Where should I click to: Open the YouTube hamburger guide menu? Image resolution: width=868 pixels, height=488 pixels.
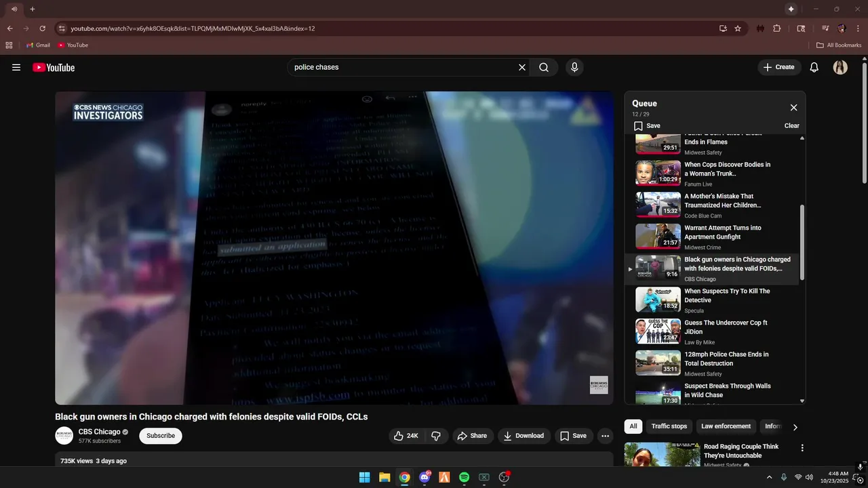(16, 67)
